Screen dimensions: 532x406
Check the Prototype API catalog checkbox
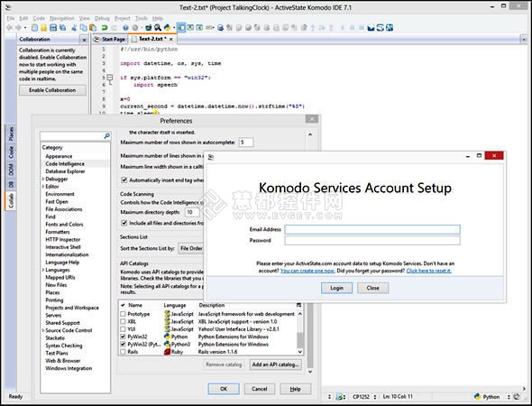pyautogui.click(x=123, y=314)
